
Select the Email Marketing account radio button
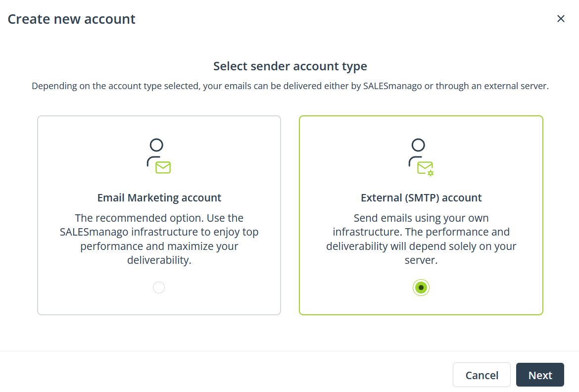(159, 288)
